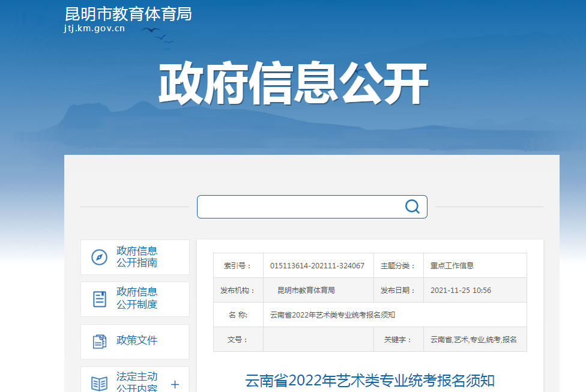Click the 发布日期 label cell
This screenshot has height=392, width=586.
pyautogui.click(x=399, y=291)
